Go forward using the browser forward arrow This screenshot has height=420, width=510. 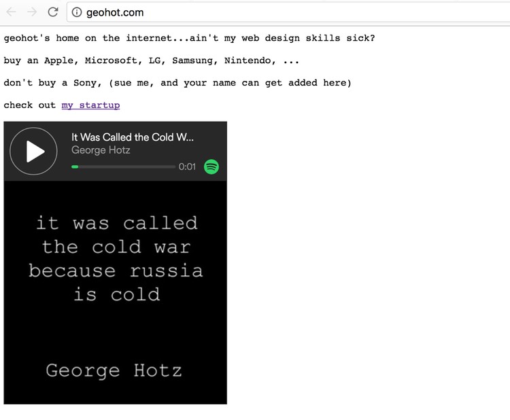(32, 12)
